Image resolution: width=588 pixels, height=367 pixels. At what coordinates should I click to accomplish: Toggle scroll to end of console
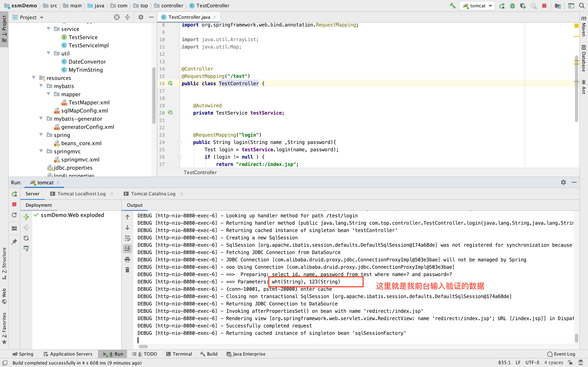click(x=127, y=249)
